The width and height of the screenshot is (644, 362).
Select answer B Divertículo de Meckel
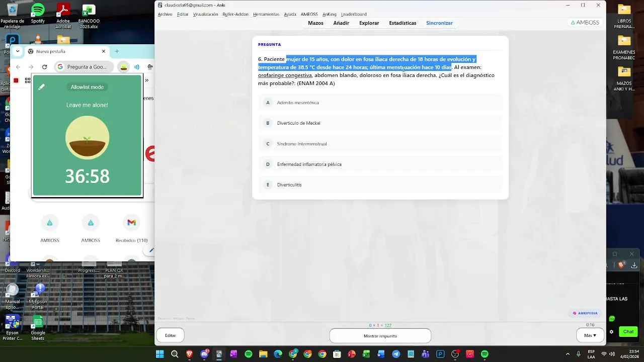pyautogui.click(x=380, y=123)
